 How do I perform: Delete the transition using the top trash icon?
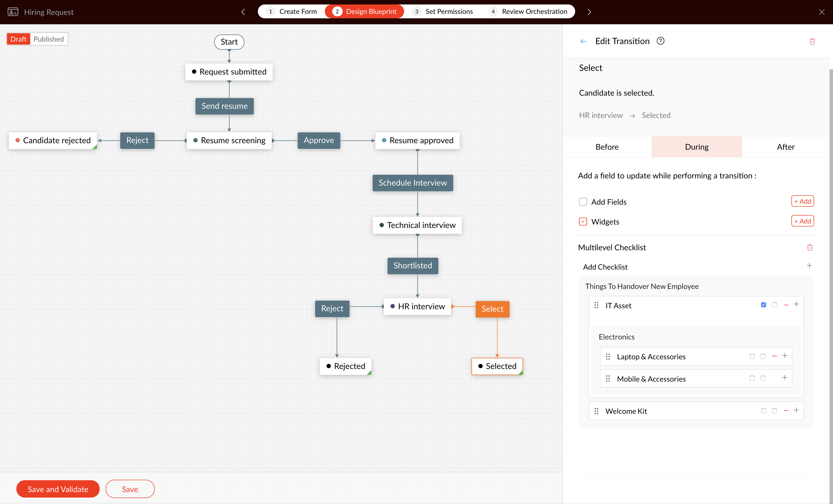812,41
